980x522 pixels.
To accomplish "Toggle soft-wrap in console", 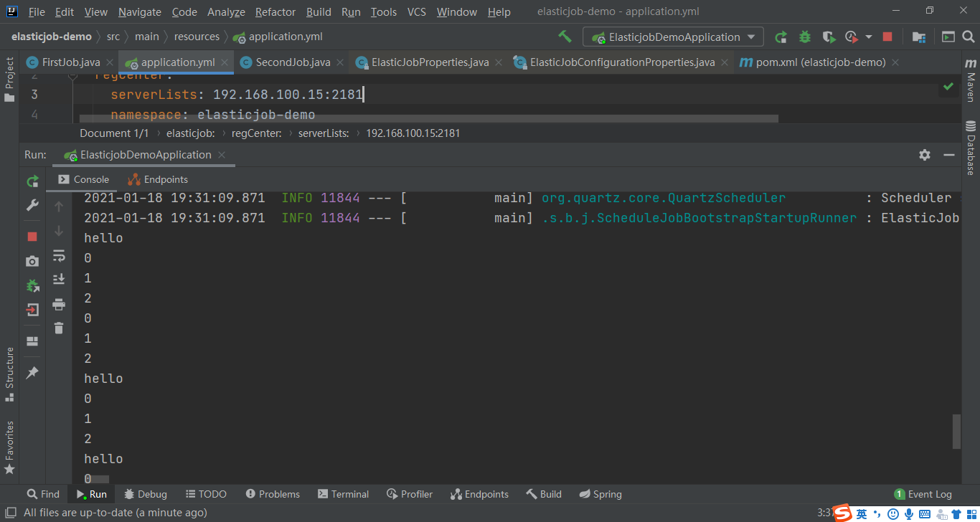I will pos(59,255).
